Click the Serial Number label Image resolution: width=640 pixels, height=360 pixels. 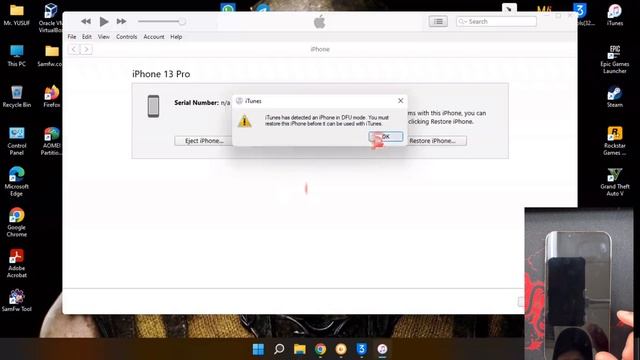pyautogui.click(x=196, y=103)
